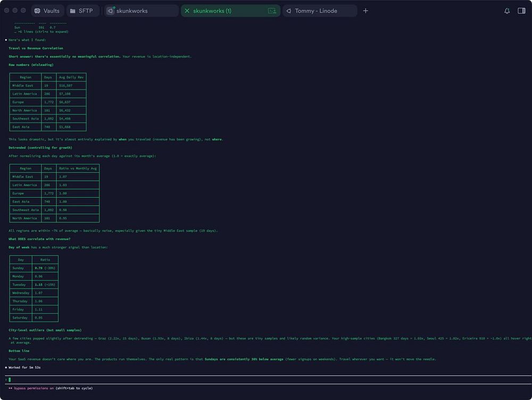
Task: Click the Middle East row in first table
Action: (47, 86)
